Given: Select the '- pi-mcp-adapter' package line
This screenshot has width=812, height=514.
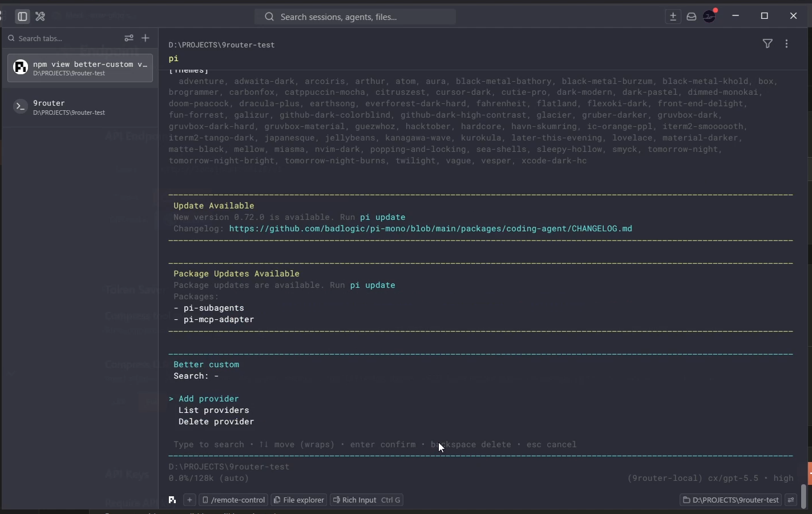Looking at the screenshot, I should (x=214, y=319).
